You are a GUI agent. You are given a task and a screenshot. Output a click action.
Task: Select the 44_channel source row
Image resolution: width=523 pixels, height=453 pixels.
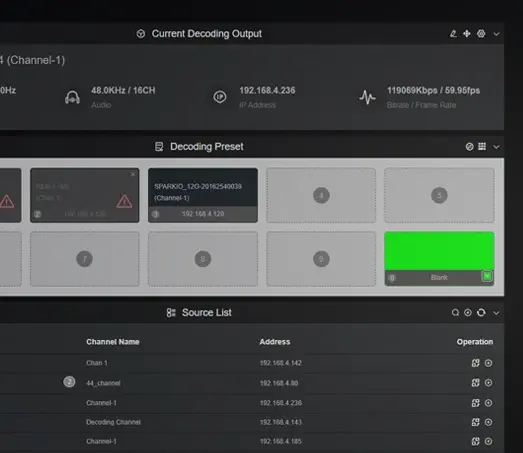pos(252,383)
